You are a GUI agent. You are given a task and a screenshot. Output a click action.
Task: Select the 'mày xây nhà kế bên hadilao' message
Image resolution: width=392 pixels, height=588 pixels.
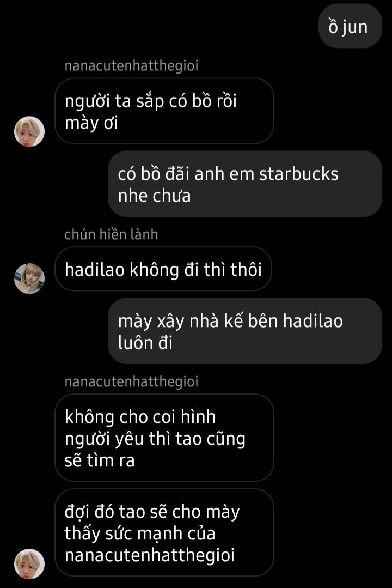pos(244,331)
